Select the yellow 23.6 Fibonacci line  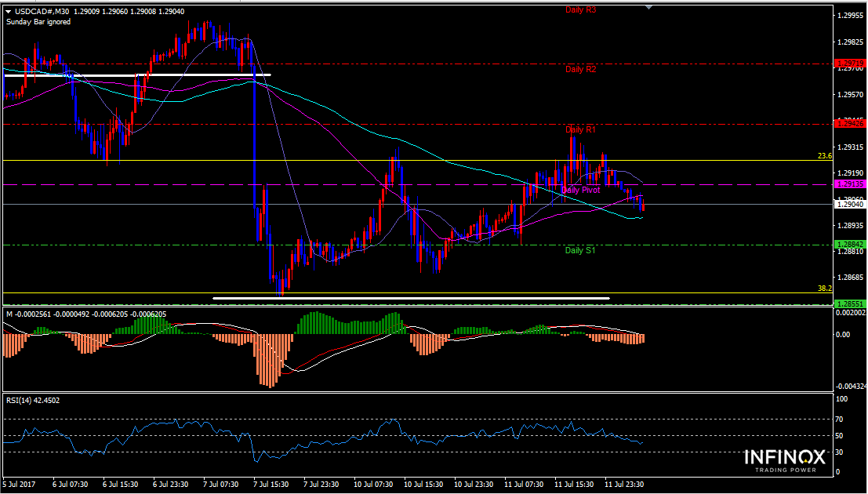417,161
